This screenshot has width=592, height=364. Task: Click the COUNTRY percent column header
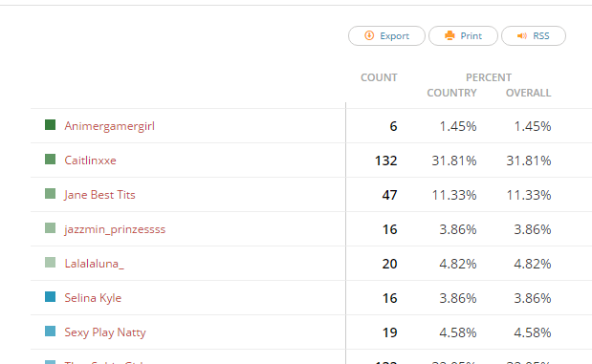pos(452,93)
